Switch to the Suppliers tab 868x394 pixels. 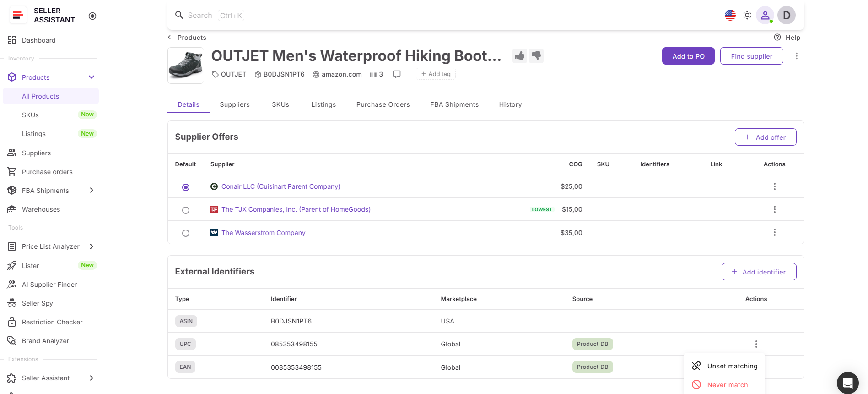(x=235, y=104)
